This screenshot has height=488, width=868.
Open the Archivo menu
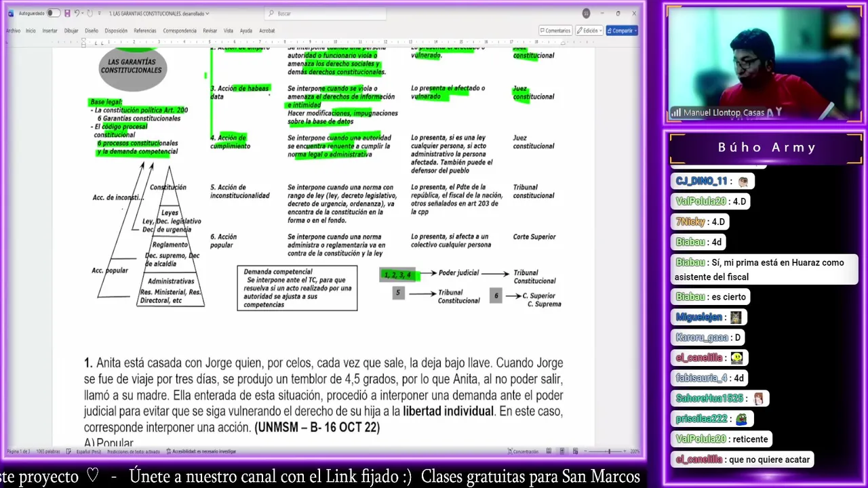tap(13, 30)
